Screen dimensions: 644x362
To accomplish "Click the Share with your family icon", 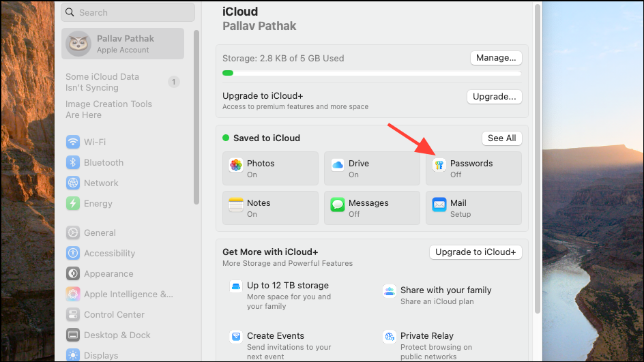I will (390, 291).
